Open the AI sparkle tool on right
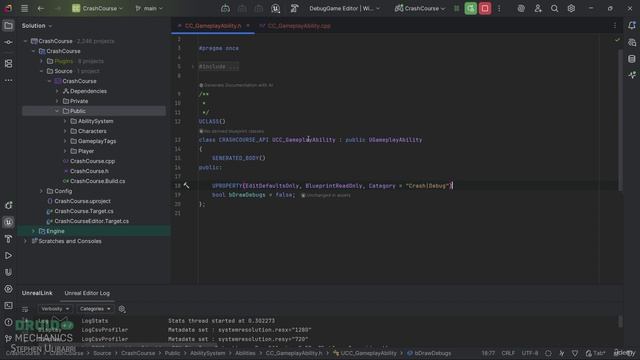The width and height of the screenshot is (640, 360). [x=632, y=75]
